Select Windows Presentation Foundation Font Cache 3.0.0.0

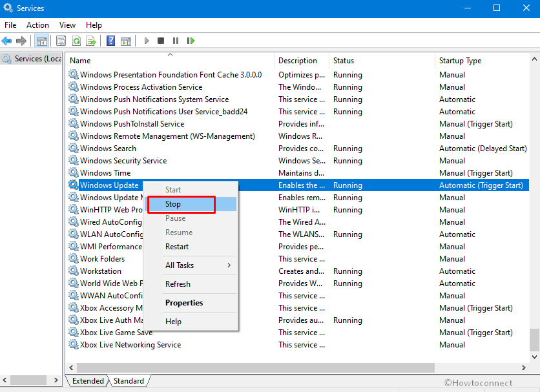(171, 75)
